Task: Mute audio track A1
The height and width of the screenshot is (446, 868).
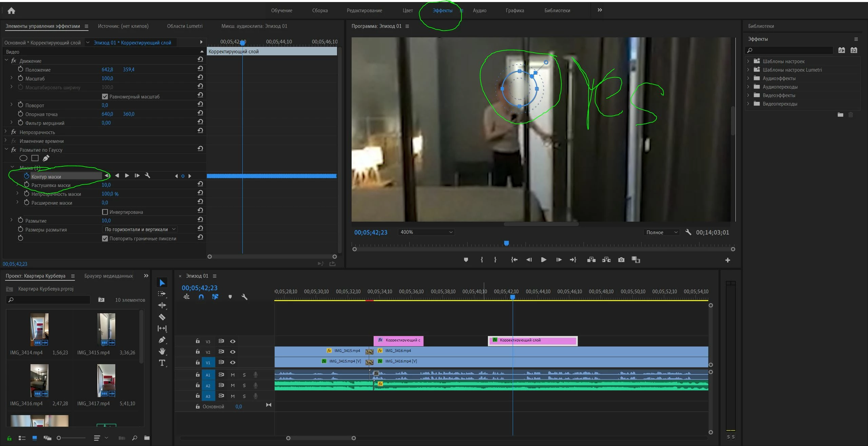Action: tap(233, 375)
